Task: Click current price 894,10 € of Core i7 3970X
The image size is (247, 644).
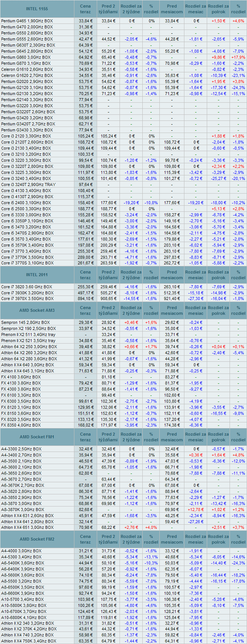Action: point(85,299)
